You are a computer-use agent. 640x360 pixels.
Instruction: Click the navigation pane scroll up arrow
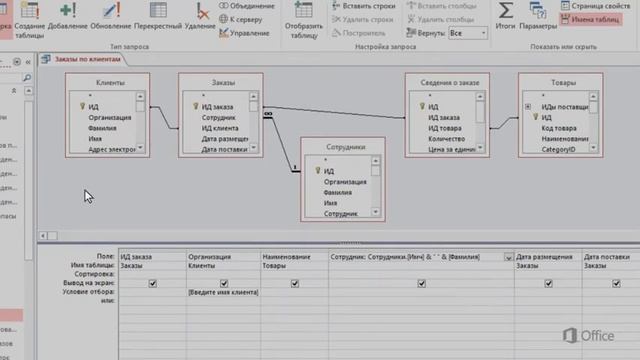pyautogui.click(x=28, y=91)
